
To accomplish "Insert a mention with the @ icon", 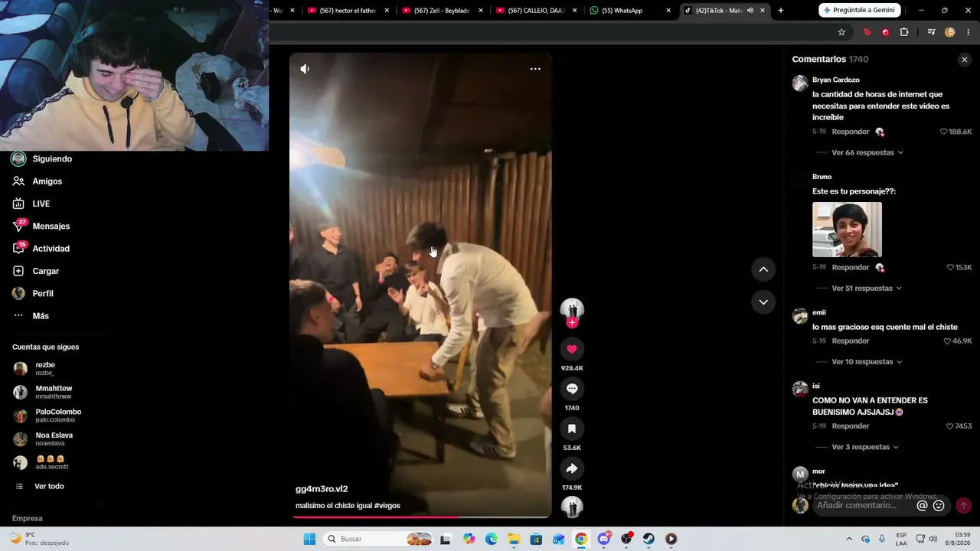I will click(922, 505).
